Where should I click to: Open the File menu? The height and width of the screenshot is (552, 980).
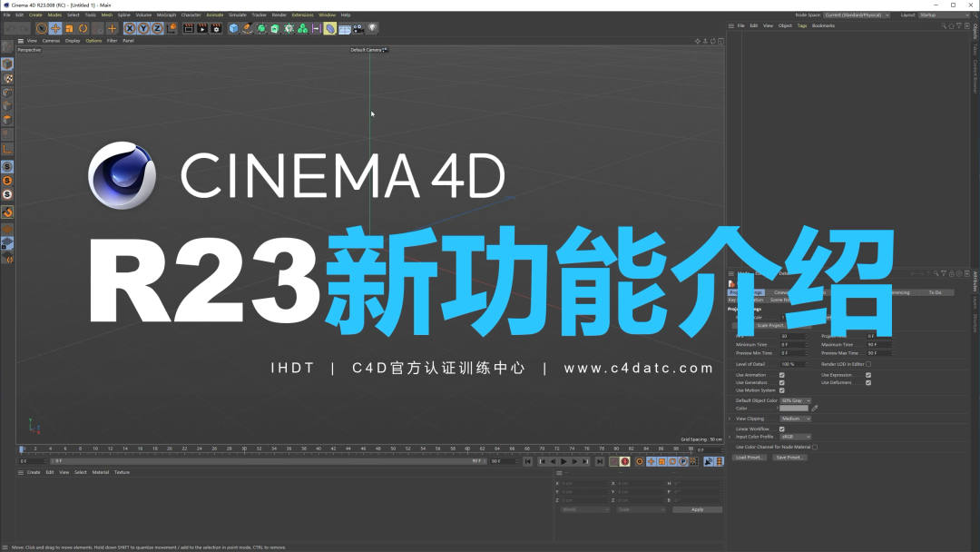pyautogui.click(x=7, y=15)
